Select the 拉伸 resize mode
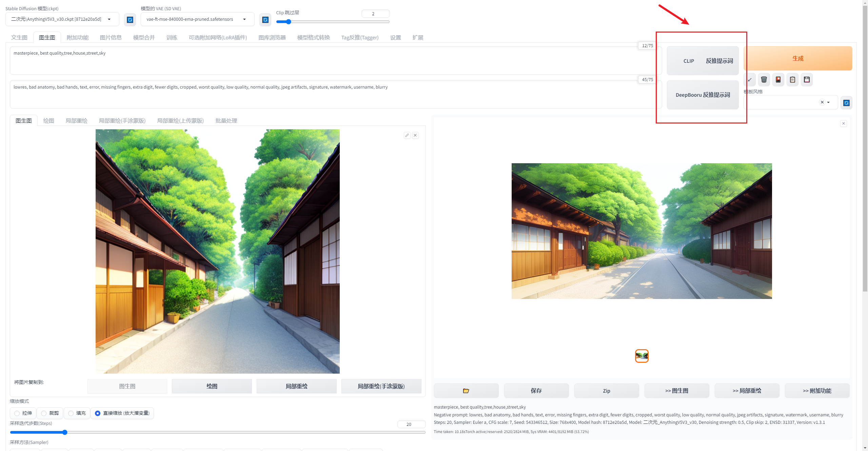868x451 pixels. pos(17,413)
